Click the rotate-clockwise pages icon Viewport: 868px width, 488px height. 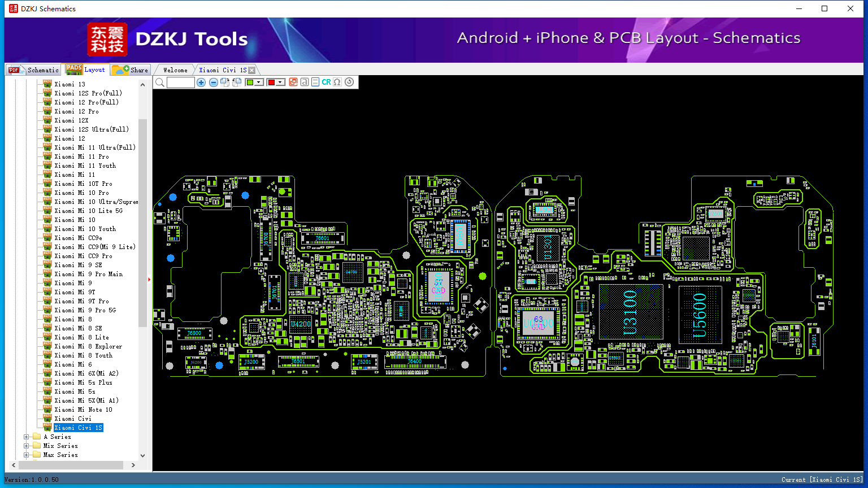(x=225, y=82)
